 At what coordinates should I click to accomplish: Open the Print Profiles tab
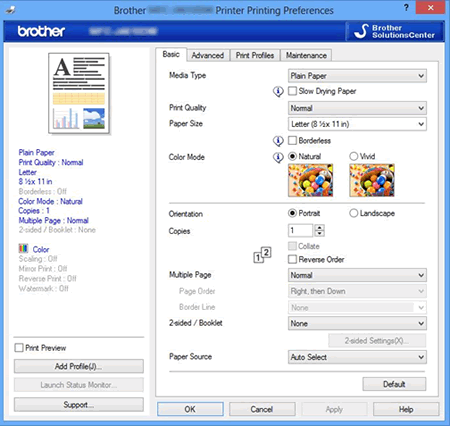255,55
